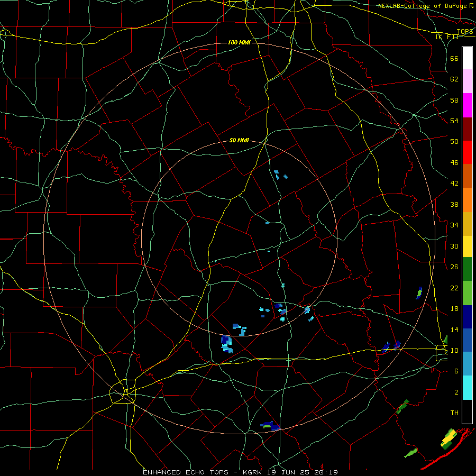Click the 10 legend value
The image size is (476, 476).
pos(454,351)
